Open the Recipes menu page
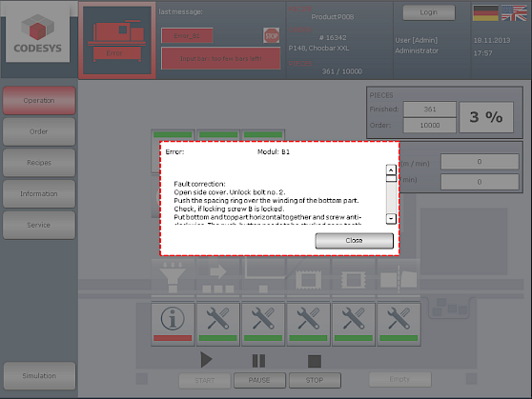Viewport: 532px width, 399px height. tap(39, 163)
